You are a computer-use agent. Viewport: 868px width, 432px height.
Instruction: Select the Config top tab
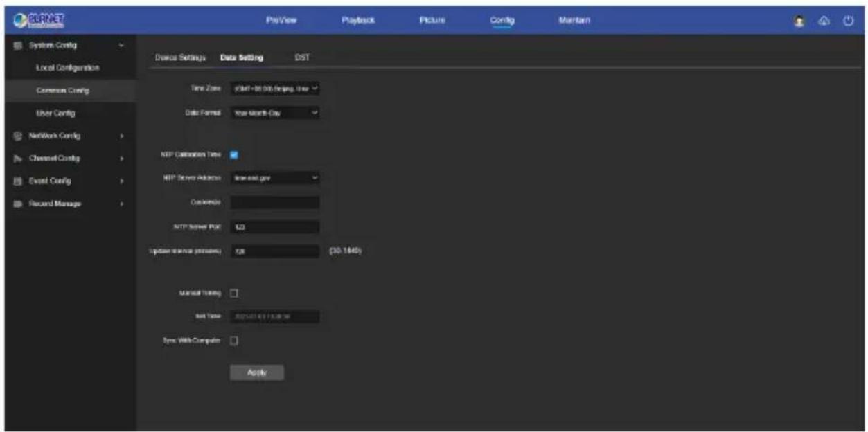(x=502, y=21)
